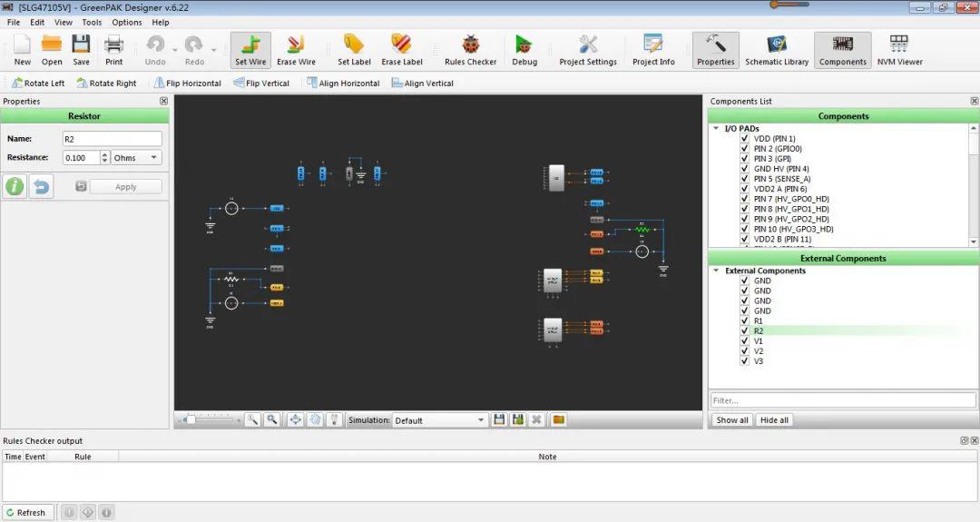
Task: Select the Set Label tool
Action: pos(354,50)
